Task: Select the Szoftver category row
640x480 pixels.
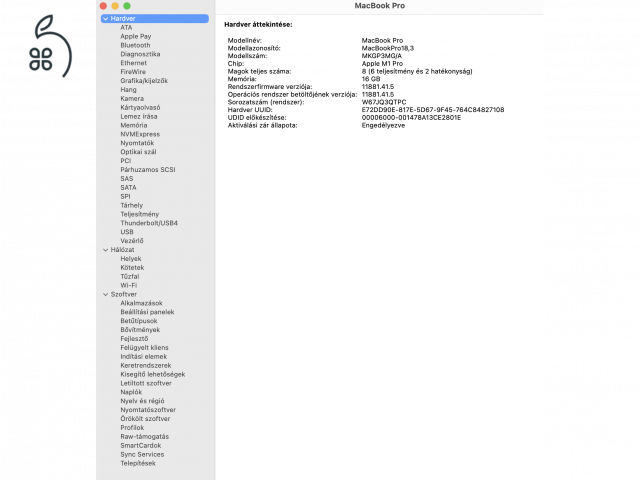Action: click(x=124, y=294)
